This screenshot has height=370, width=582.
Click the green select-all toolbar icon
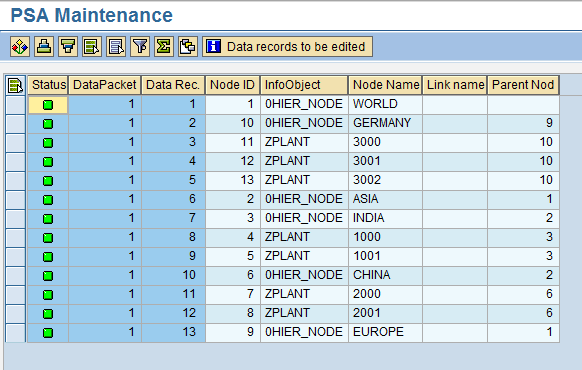[92, 47]
